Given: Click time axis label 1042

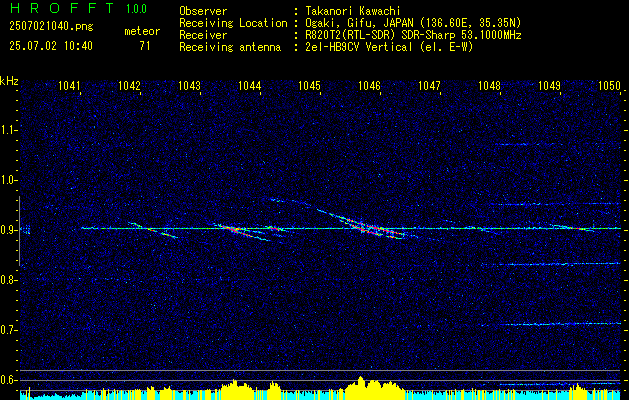Looking at the screenshot, I should [x=130, y=85].
